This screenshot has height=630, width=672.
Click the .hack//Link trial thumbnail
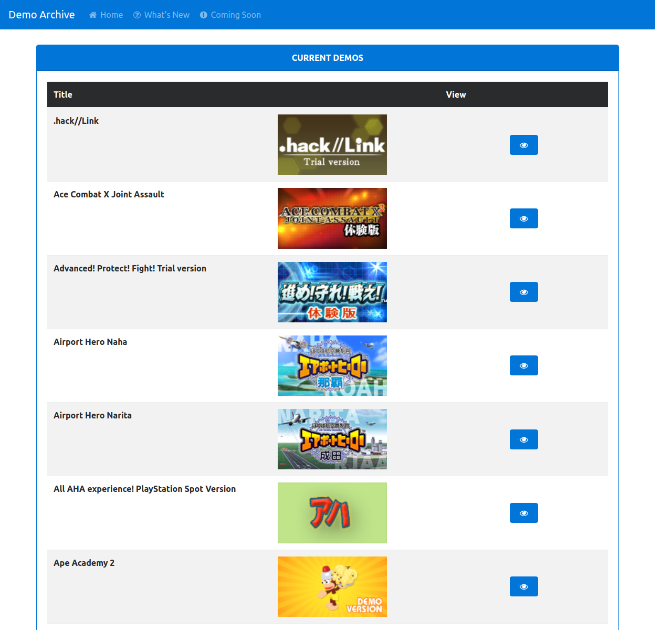332,145
